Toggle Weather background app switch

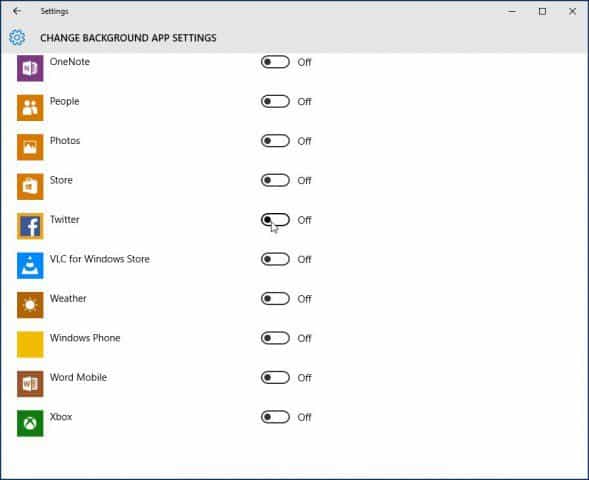click(x=275, y=299)
